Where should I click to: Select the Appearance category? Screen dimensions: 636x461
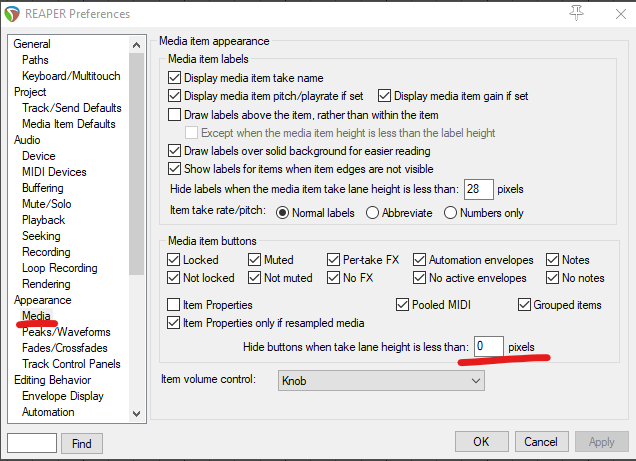(x=43, y=300)
